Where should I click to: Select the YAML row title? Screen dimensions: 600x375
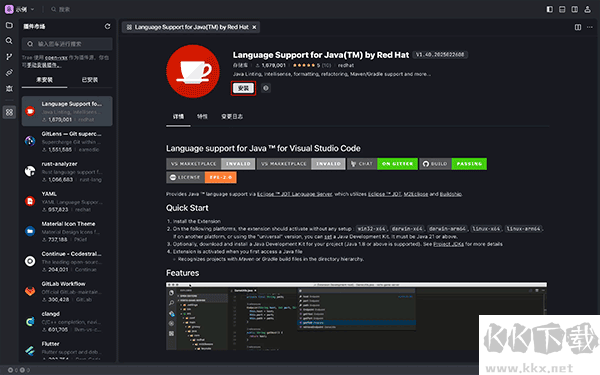(x=49, y=194)
